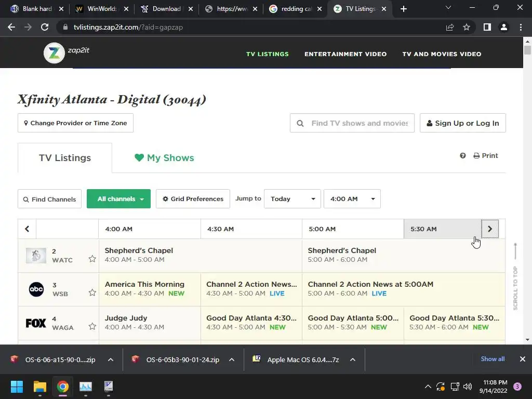Open Good Day Atlanta 5:30 listing
Screen dimensions: 532x399
point(454,323)
